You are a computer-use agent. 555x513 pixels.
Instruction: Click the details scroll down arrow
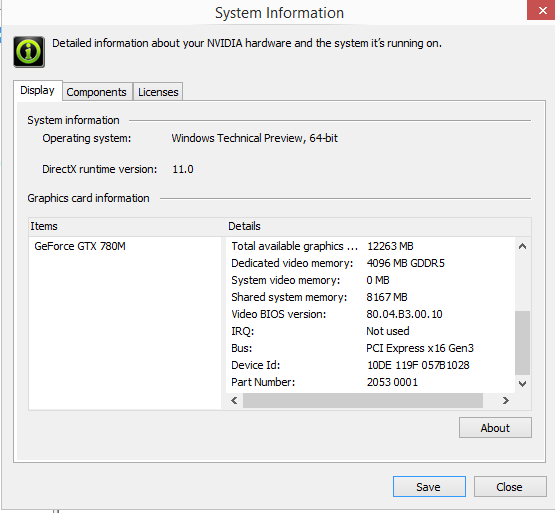[x=522, y=383]
